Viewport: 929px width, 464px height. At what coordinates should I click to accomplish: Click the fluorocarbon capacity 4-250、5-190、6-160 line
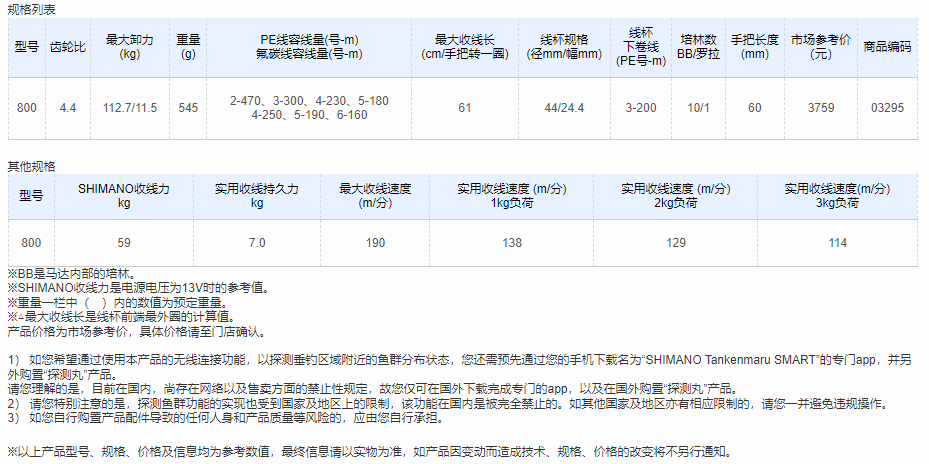pyautogui.click(x=309, y=115)
